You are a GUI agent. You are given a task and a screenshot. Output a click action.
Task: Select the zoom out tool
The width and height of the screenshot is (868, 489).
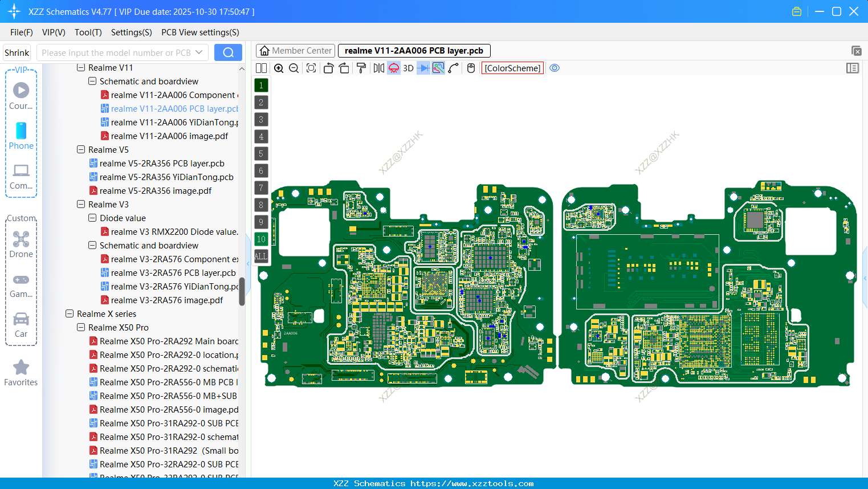(x=294, y=68)
